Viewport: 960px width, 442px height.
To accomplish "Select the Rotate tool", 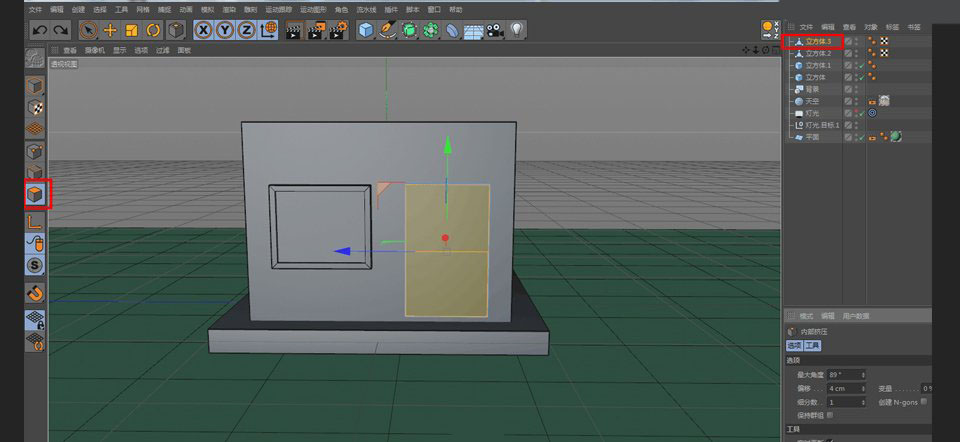I will pos(153,30).
